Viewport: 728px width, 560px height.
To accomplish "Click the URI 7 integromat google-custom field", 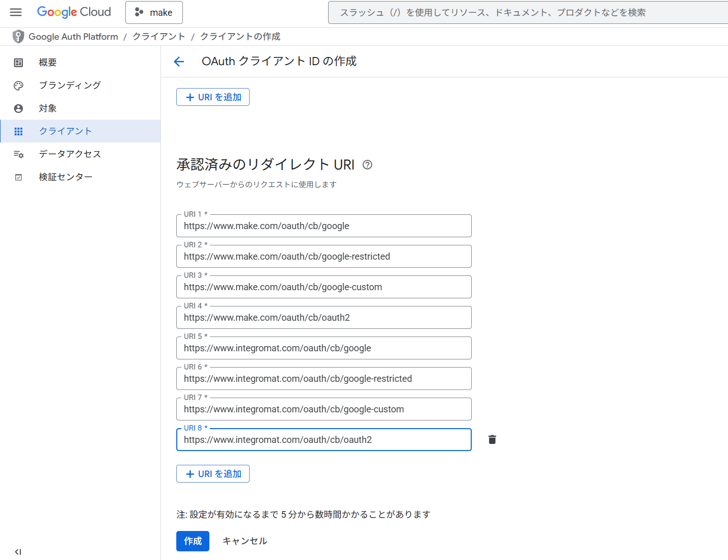I will pos(324,409).
